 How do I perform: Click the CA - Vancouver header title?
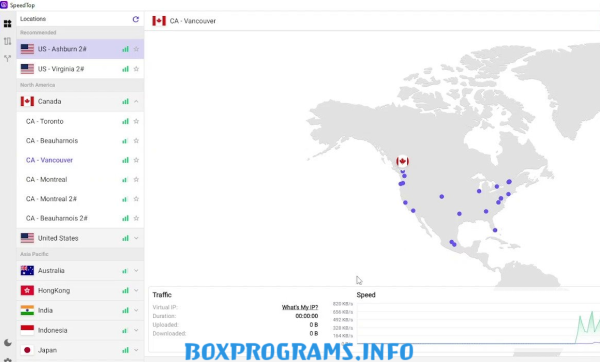coord(192,21)
